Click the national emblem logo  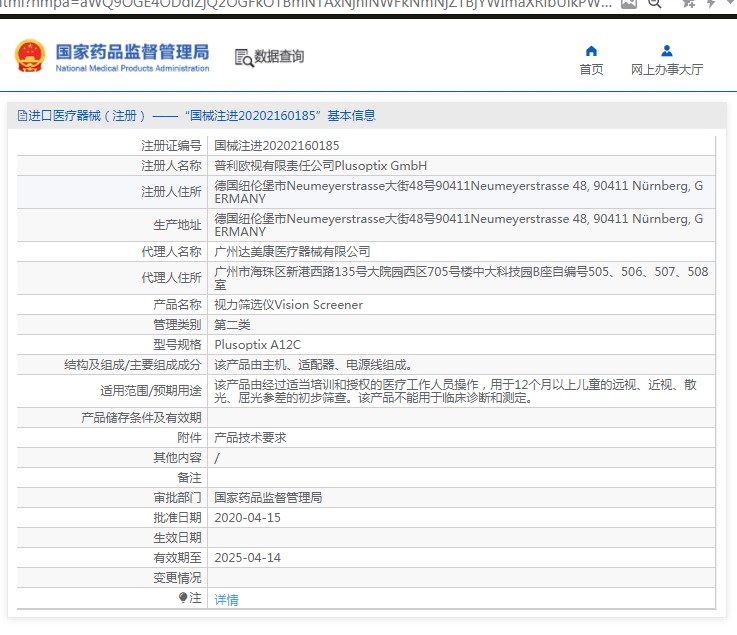pos(30,55)
